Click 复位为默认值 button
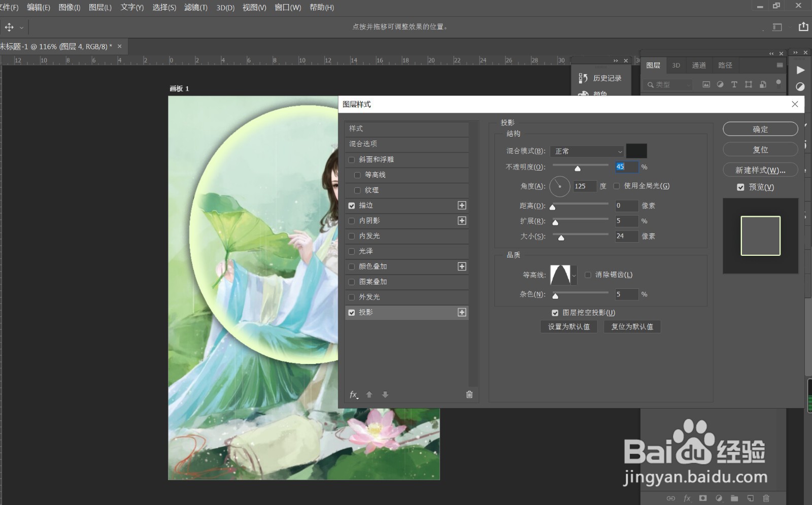Viewport: 812px width, 505px height. tap(632, 326)
